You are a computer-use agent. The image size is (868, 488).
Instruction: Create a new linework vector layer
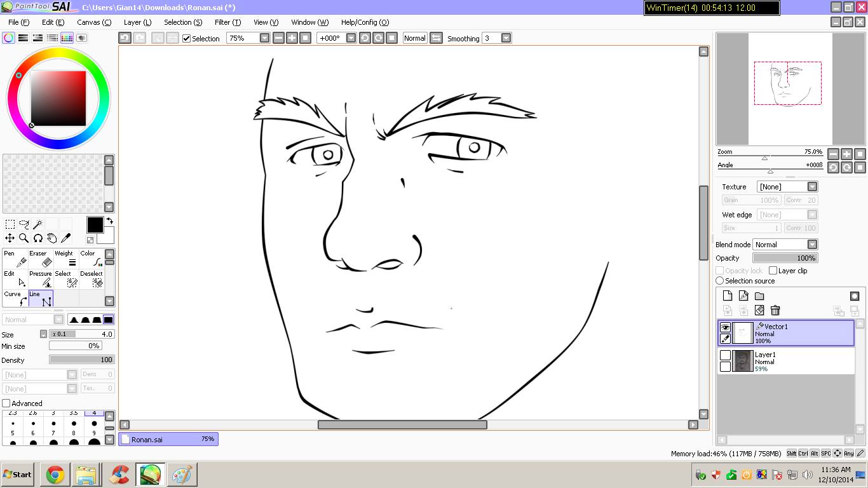(743, 296)
